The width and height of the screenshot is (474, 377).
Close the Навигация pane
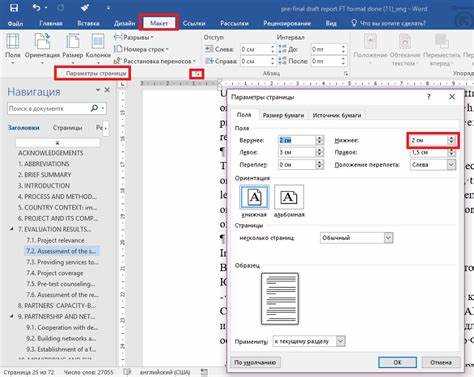[107, 90]
